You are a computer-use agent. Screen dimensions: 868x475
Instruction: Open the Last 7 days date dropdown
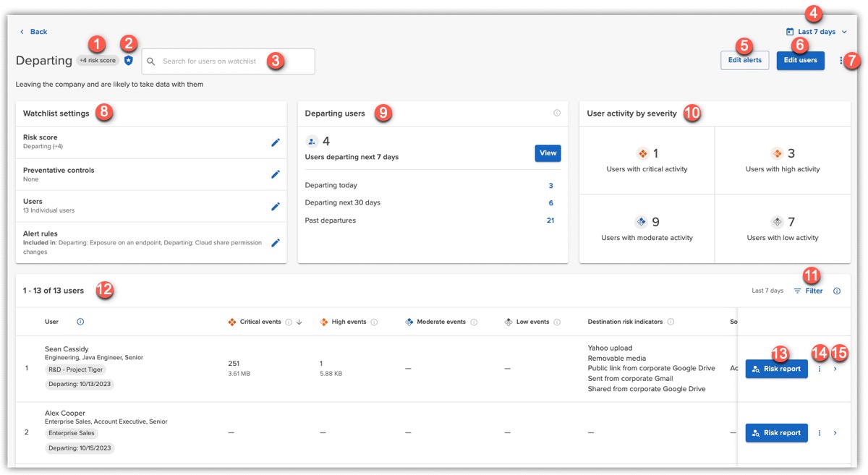(816, 32)
